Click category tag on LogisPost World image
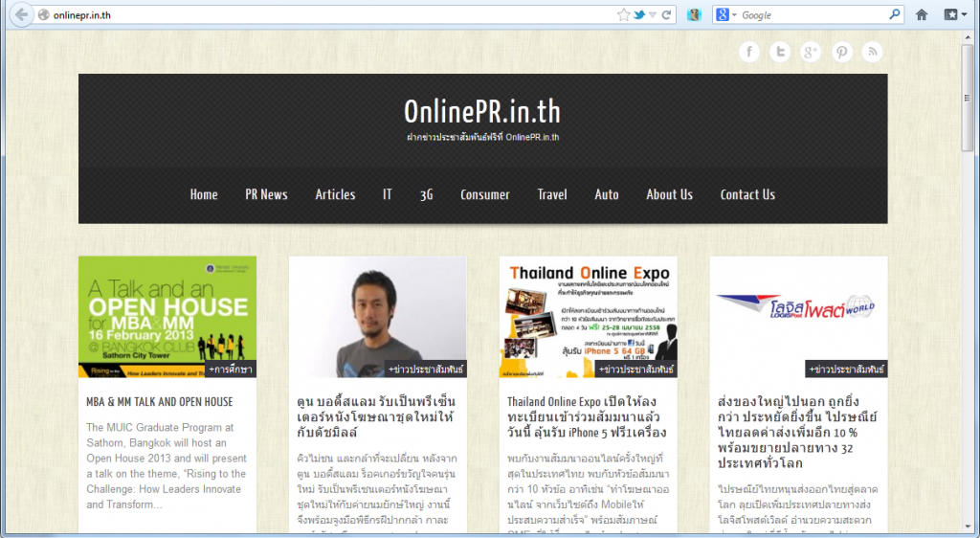The width and height of the screenshot is (980, 538). [x=847, y=370]
